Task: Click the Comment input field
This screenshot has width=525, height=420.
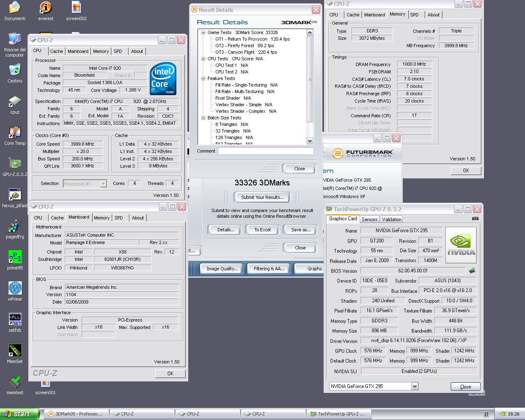Action: tap(266, 151)
